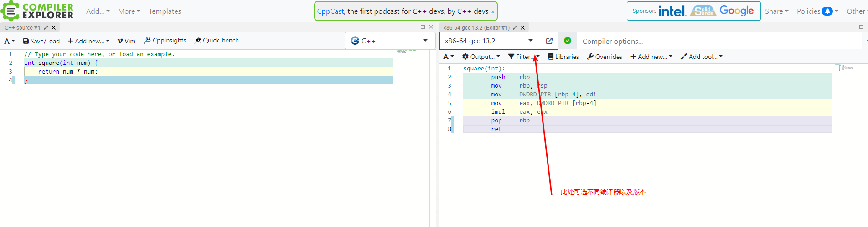Click the Compiler options input field
Image resolution: width=868 pixels, height=227 pixels.
[x=719, y=41]
